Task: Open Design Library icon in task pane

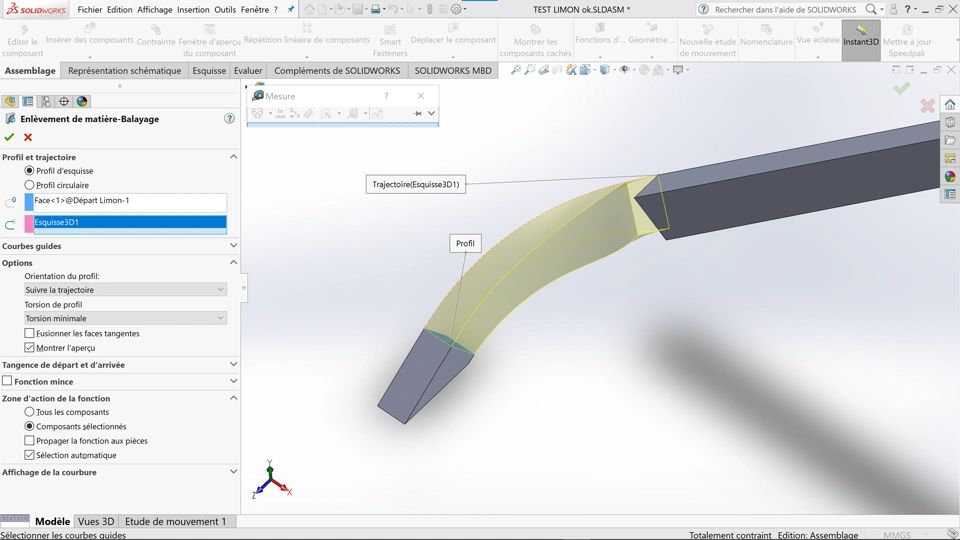Action: tap(950, 122)
